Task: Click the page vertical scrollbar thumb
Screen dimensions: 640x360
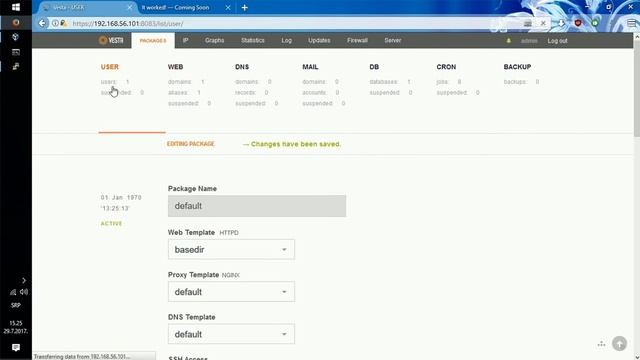Action: point(637,89)
